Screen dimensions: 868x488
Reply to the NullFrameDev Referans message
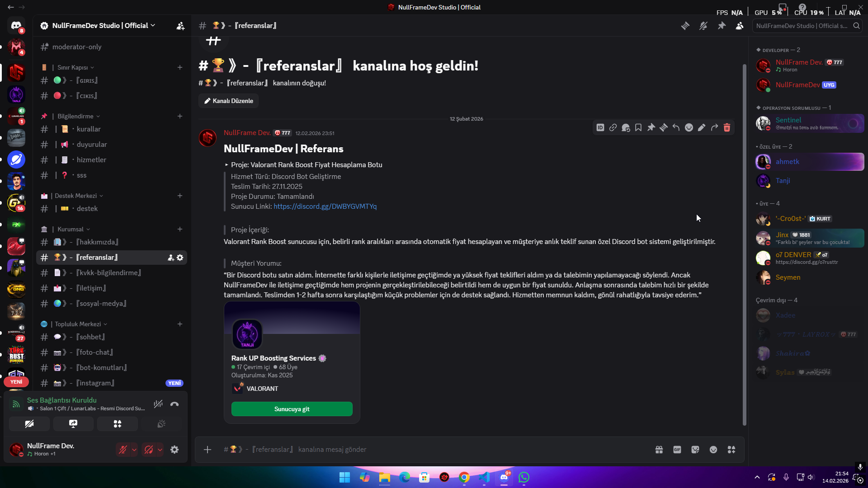[x=676, y=128]
